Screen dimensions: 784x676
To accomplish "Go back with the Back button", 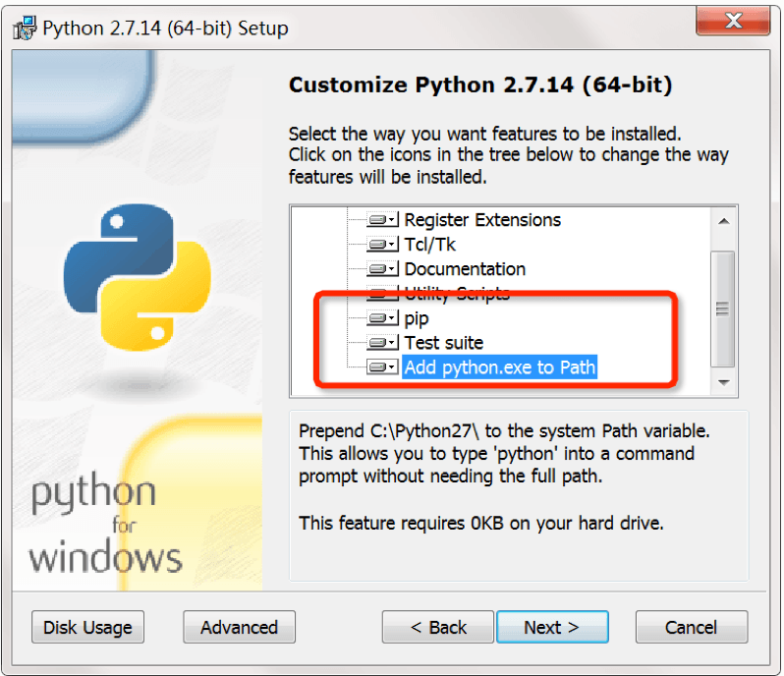I will tap(438, 627).
